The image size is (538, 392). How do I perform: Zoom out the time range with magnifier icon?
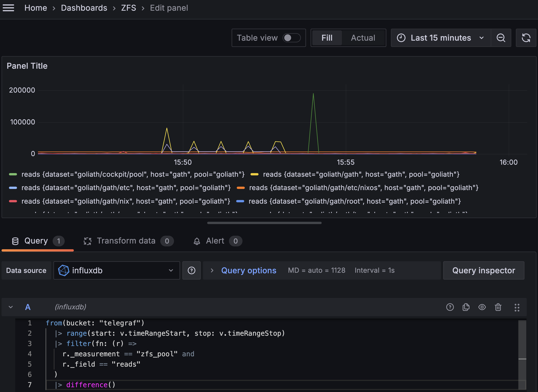[501, 38]
